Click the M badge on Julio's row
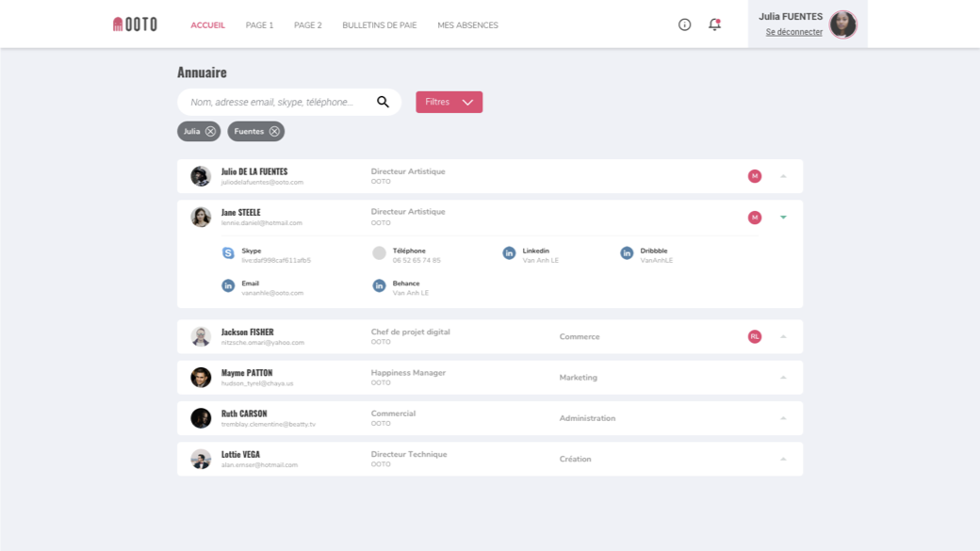This screenshot has height=551, width=980. 755,176
